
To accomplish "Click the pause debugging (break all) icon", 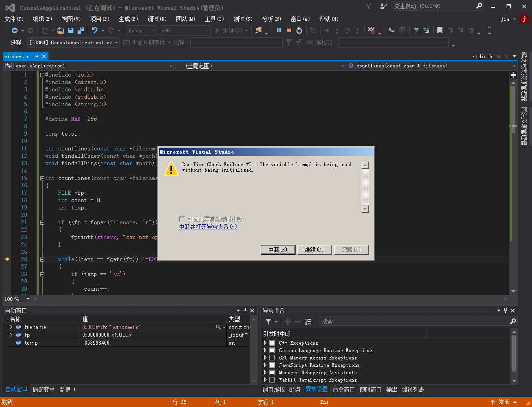I will [x=279, y=30].
